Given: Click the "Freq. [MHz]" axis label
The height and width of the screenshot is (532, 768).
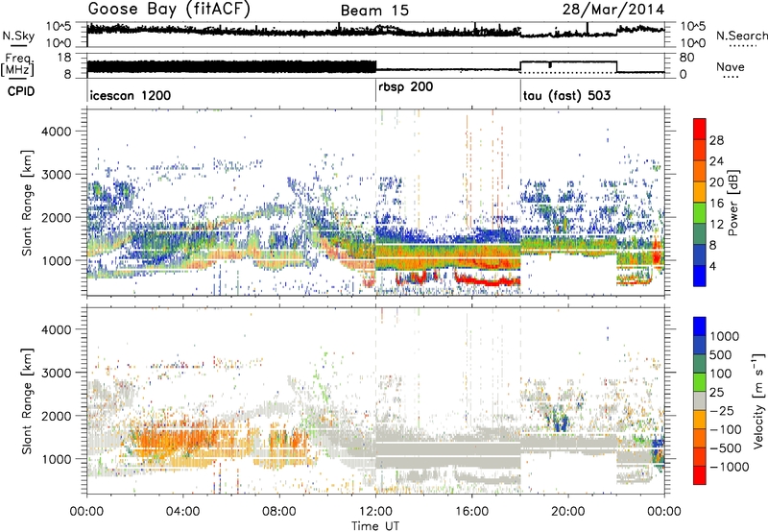Looking at the screenshot, I should pos(19,64).
